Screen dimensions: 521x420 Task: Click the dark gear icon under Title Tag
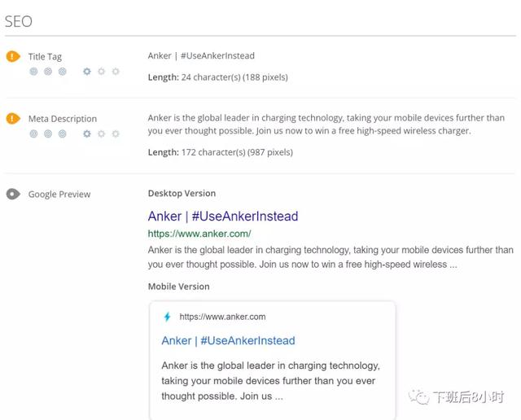coord(87,71)
